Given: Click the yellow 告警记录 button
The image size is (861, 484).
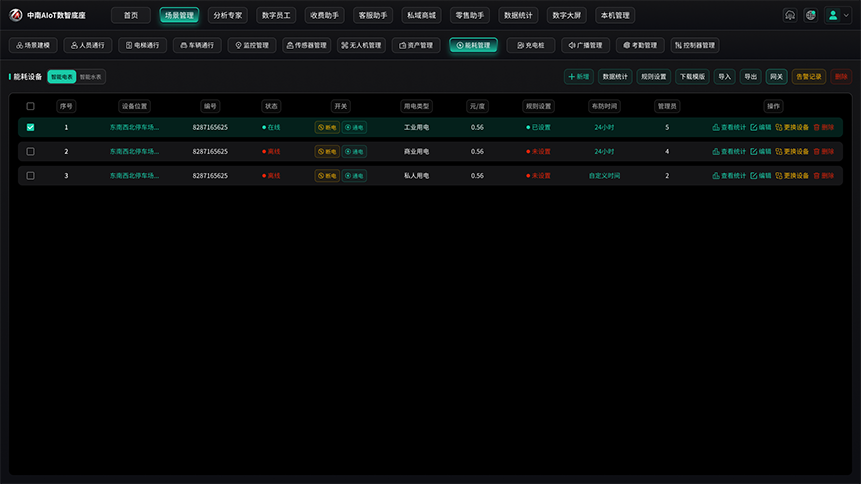Looking at the screenshot, I should coord(808,77).
